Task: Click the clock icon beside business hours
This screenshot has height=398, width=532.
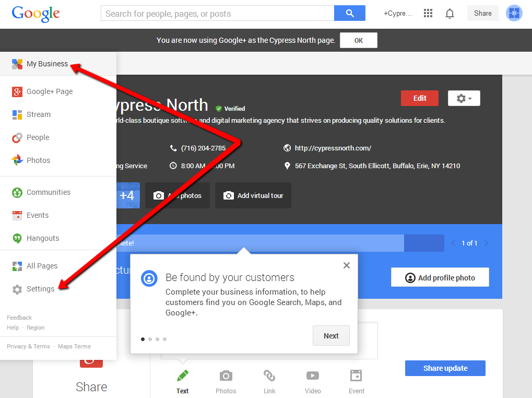Action: coord(173,166)
